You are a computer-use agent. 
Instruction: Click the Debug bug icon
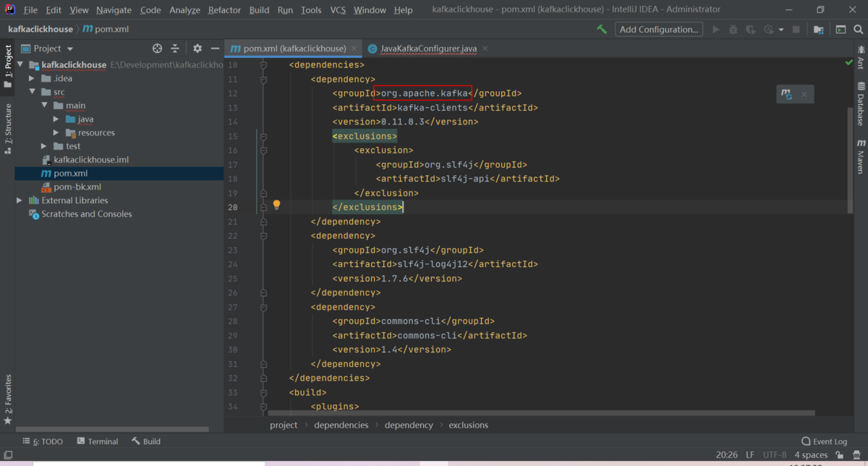(x=733, y=30)
